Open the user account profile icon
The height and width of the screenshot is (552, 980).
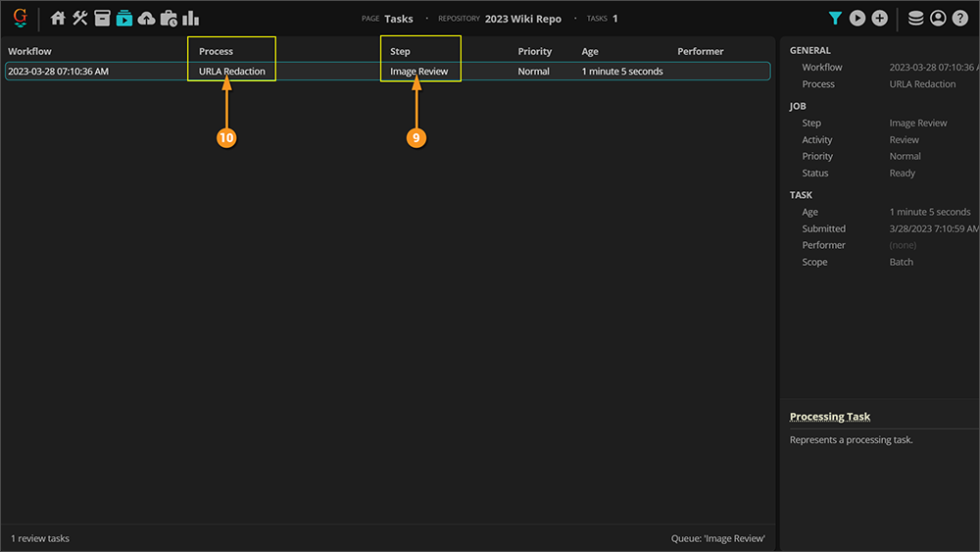pos(938,18)
